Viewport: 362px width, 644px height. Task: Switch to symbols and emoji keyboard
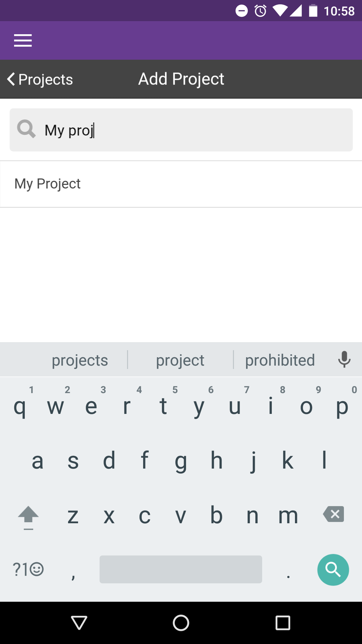coord(28,569)
